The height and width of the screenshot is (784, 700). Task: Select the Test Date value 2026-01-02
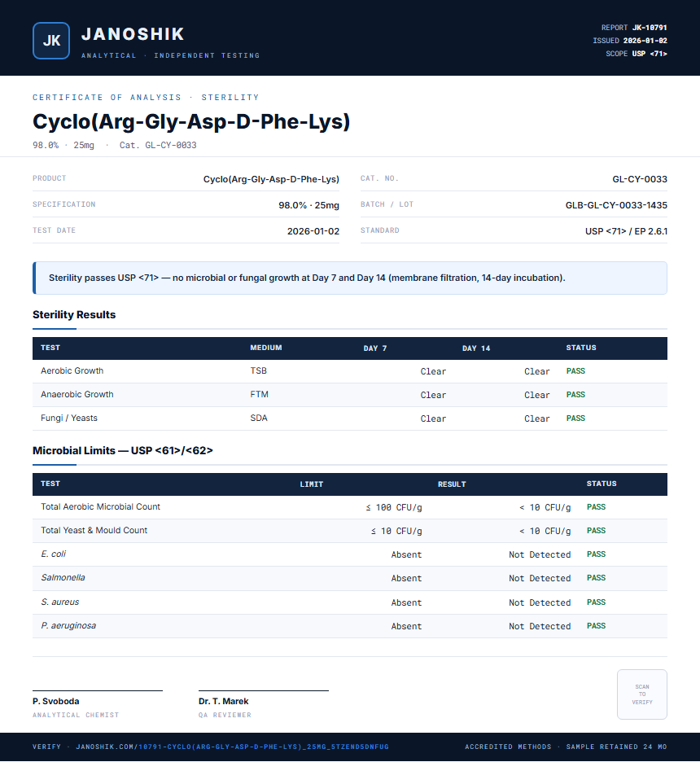pos(313,231)
